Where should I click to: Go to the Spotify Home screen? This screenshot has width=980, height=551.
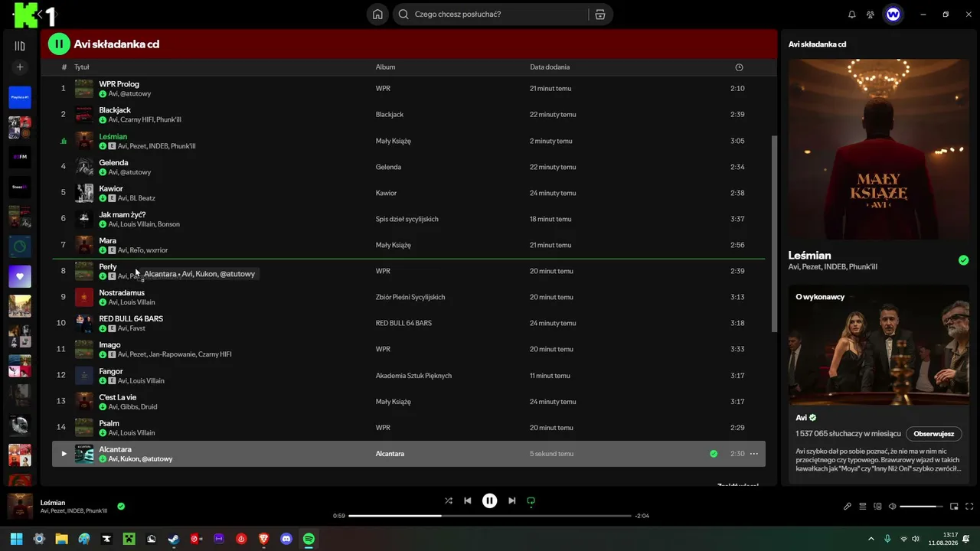click(377, 15)
